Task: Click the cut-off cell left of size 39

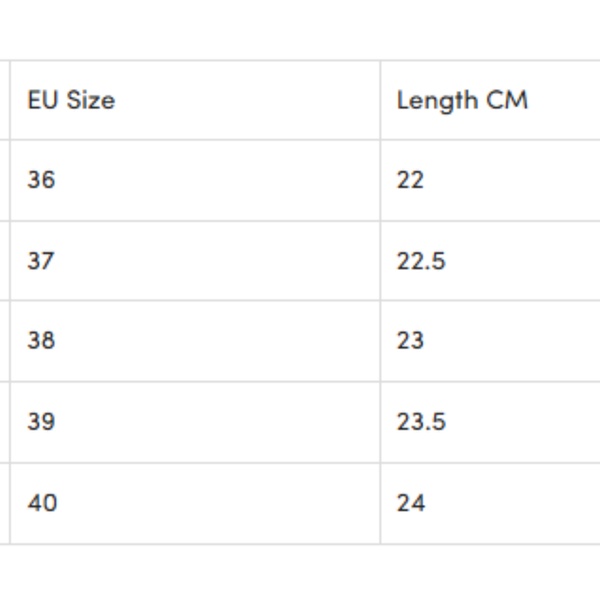Action: [4, 422]
